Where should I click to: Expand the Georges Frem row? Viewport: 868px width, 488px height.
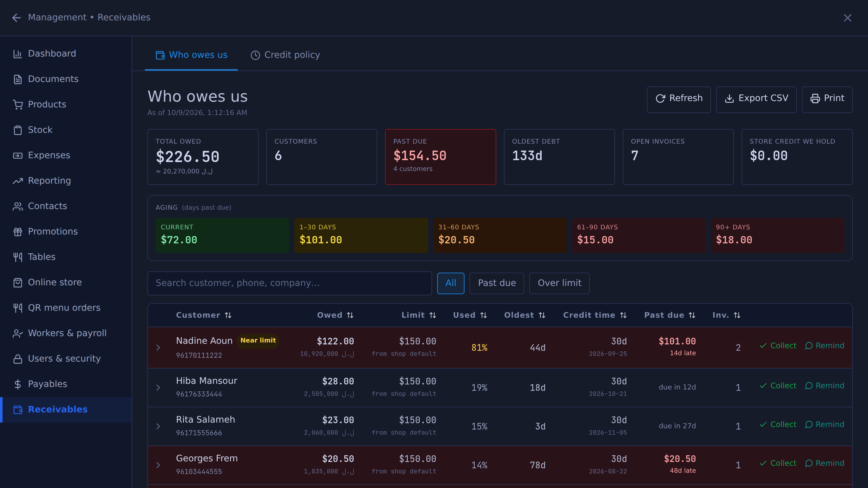(x=158, y=465)
